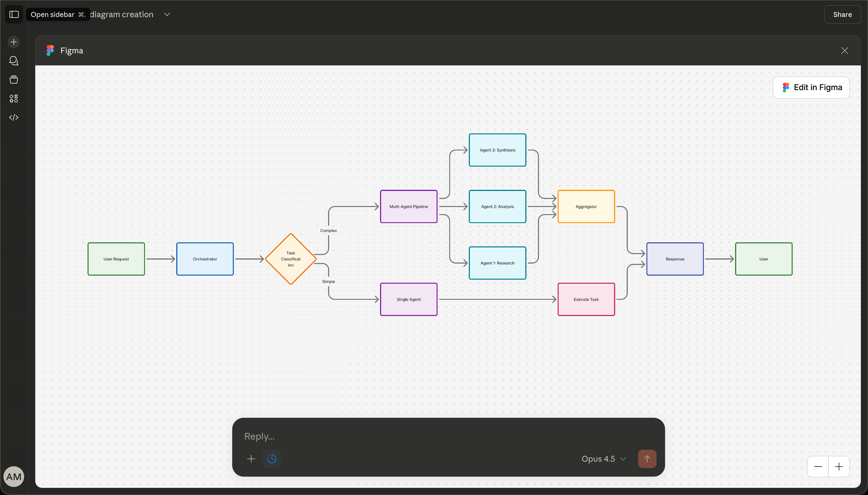
Task: Open the Opus 4.5 model selector
Action: (603, 459)
